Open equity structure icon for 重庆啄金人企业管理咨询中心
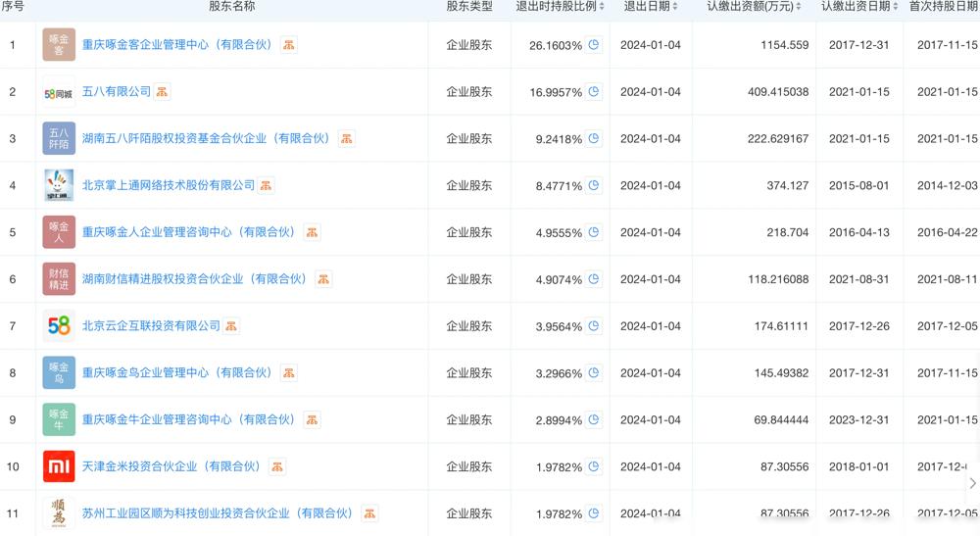This screenshot has width=980, height=536. click(312, 232)
